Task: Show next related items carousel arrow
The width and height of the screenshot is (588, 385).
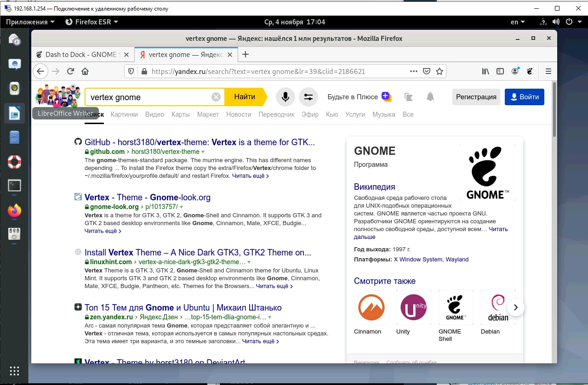Action: (516, 307)
